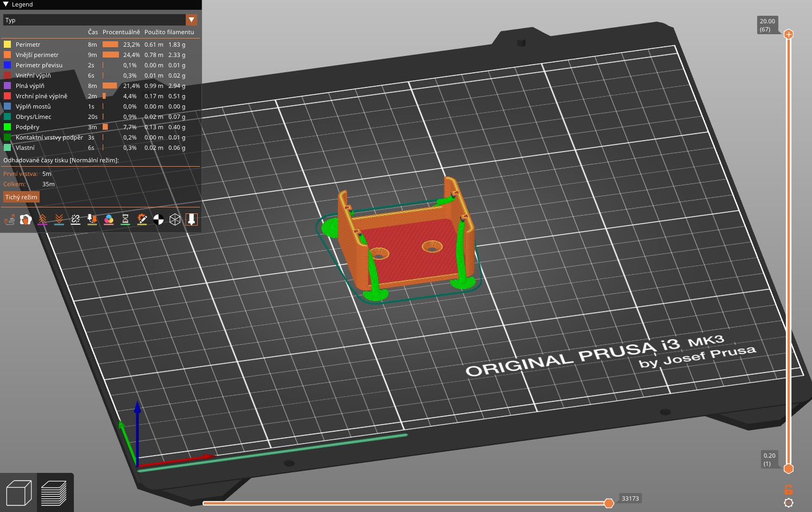Toggle tool marker nozzle display
Viewport: 812px width, 512px height.
coord(191,219)
